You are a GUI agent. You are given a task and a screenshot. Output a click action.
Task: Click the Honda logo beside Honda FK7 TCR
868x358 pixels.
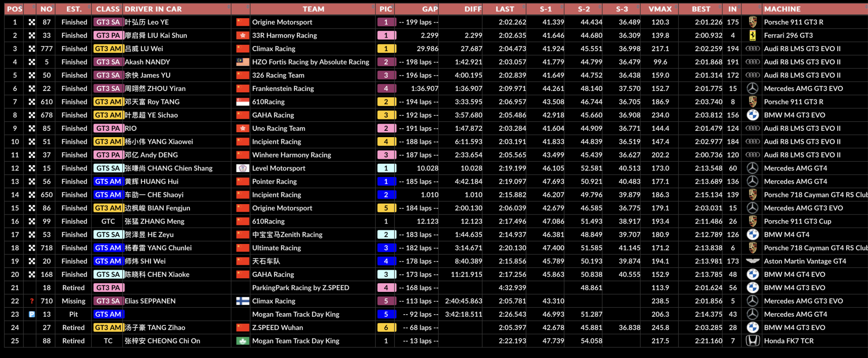click(x=752, y=341)
